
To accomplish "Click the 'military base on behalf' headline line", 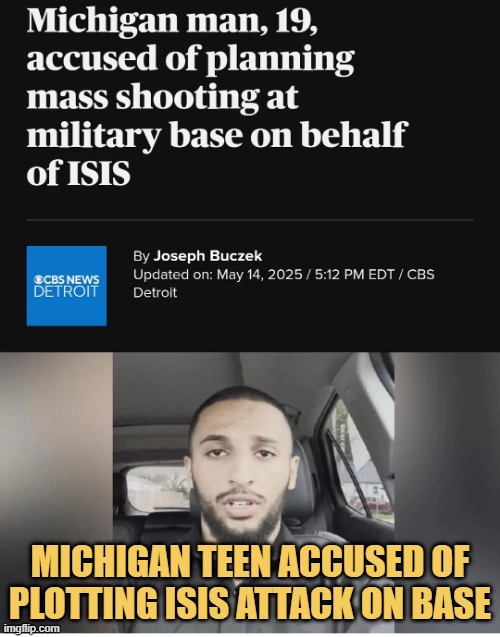I will [216, 134].
